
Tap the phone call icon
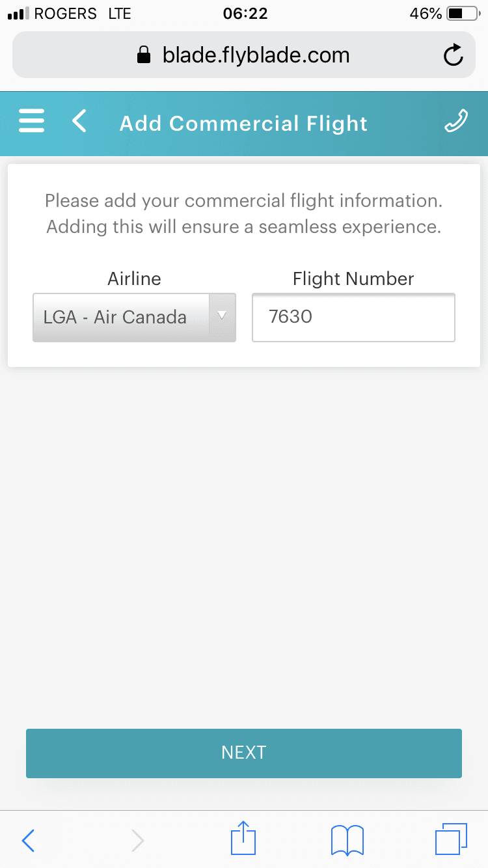coord(455,122)
